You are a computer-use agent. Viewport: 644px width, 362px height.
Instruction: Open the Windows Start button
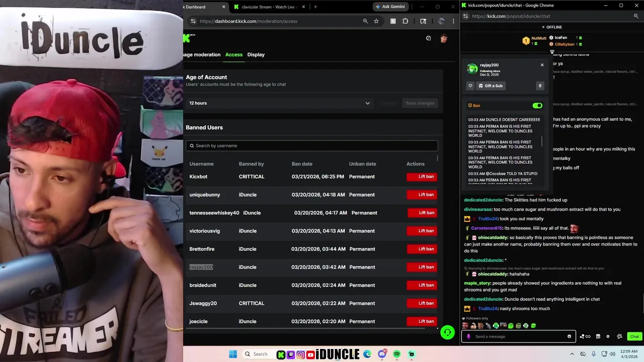233,354
